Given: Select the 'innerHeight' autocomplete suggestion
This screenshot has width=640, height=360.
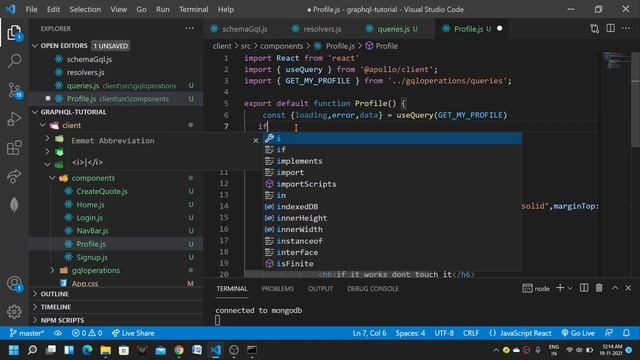Looking at the screenshot, I should point(392,218).
